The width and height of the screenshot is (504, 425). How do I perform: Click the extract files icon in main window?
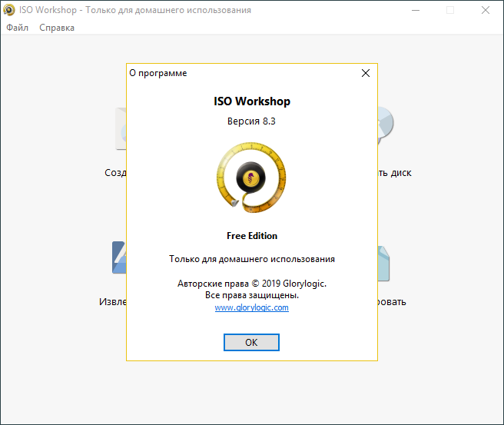pyautogui.click(x=119, y=257)
